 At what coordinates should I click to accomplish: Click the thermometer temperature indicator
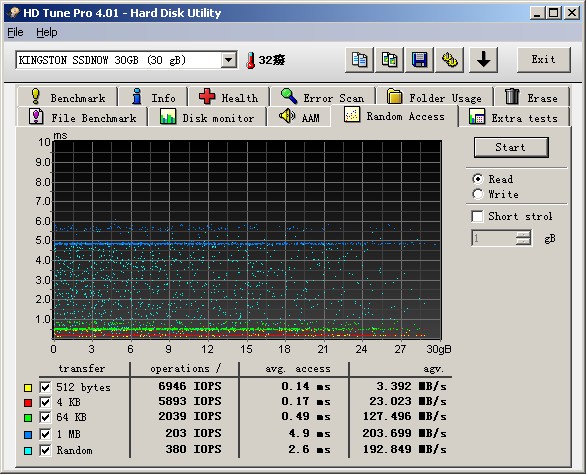(251, 61)
